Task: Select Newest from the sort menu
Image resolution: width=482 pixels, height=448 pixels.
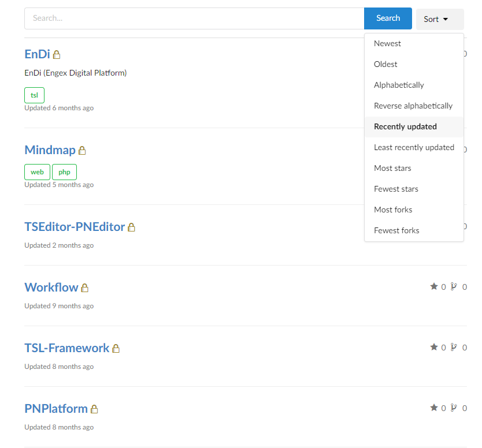Action: click(387, 43)
